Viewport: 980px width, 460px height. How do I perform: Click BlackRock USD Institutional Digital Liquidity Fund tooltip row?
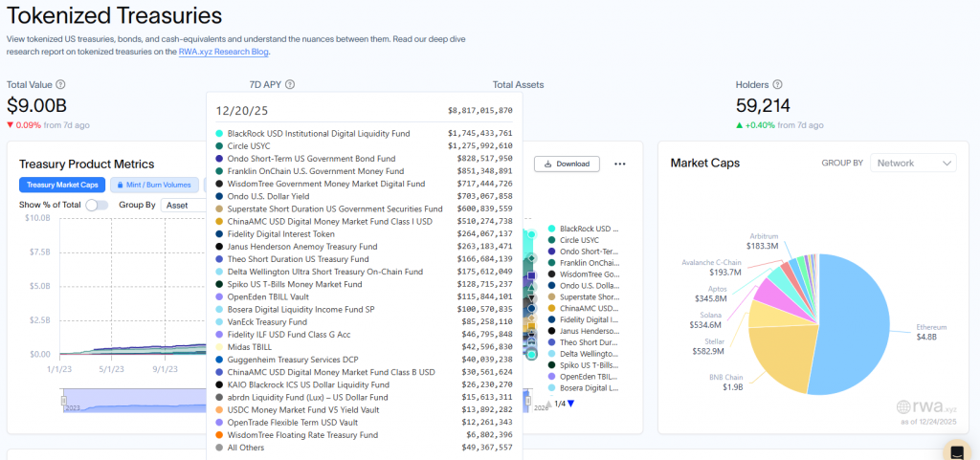[x=365, y=134]
